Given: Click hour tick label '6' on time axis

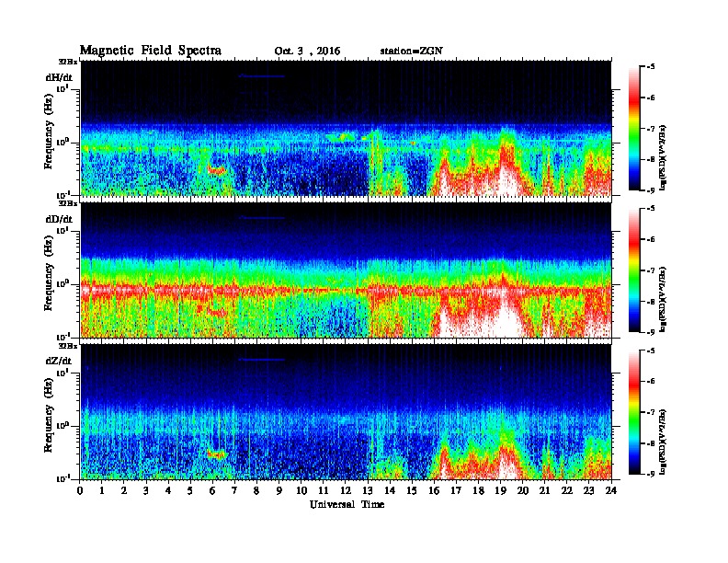Looking at the screenshot, I should [x=212, y=490].
